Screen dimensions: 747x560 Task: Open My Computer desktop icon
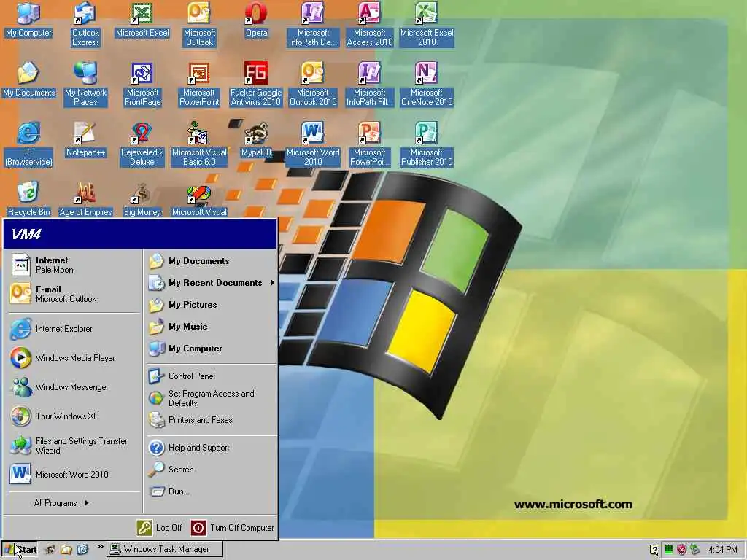click(28, 20)
